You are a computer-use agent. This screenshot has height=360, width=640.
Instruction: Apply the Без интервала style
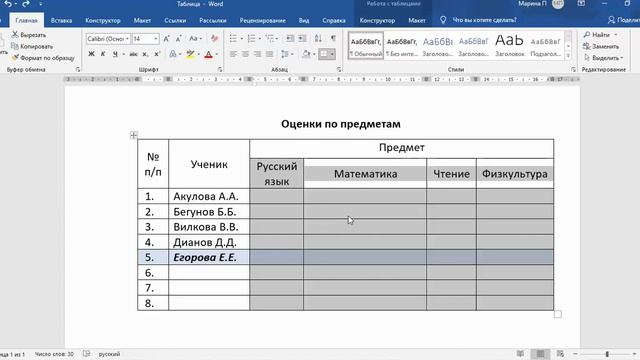402,46
